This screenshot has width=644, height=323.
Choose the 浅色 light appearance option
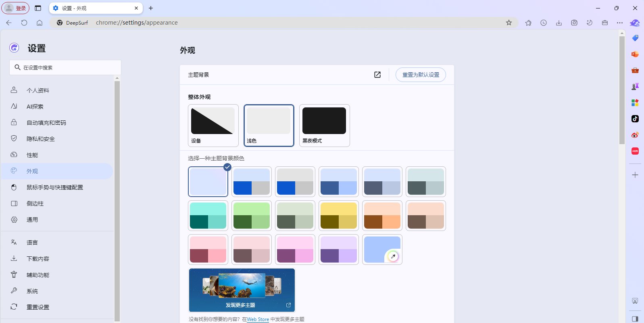tap(269, 126)
